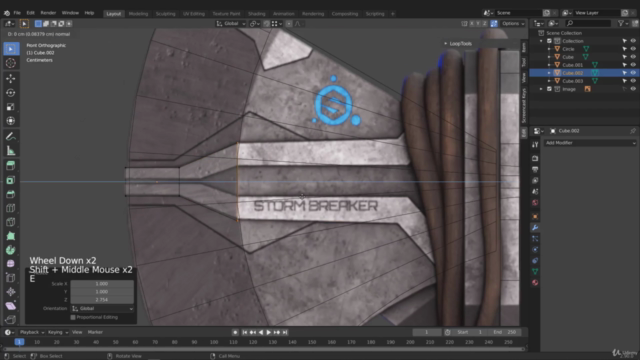The height and width of the screenshot is (360, 640).
Task: Enable the Proportional Editing checkbox
Action: tap(73, 317)
